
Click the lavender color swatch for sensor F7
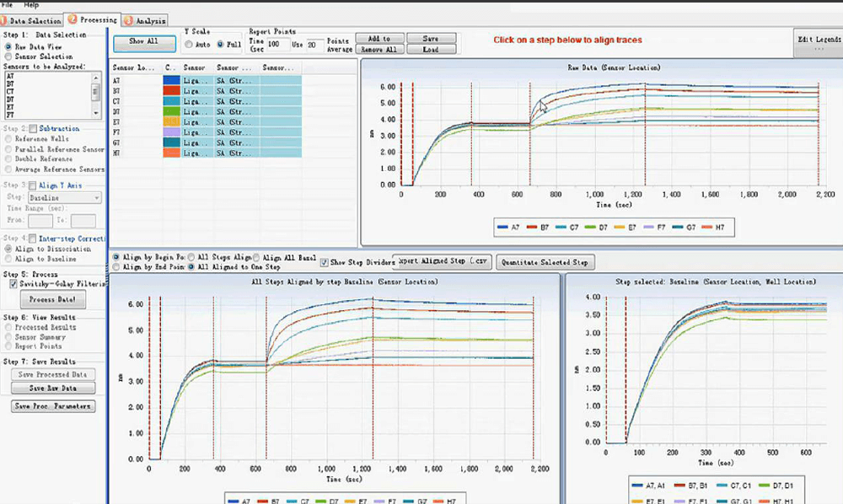(x=171, y=132)
